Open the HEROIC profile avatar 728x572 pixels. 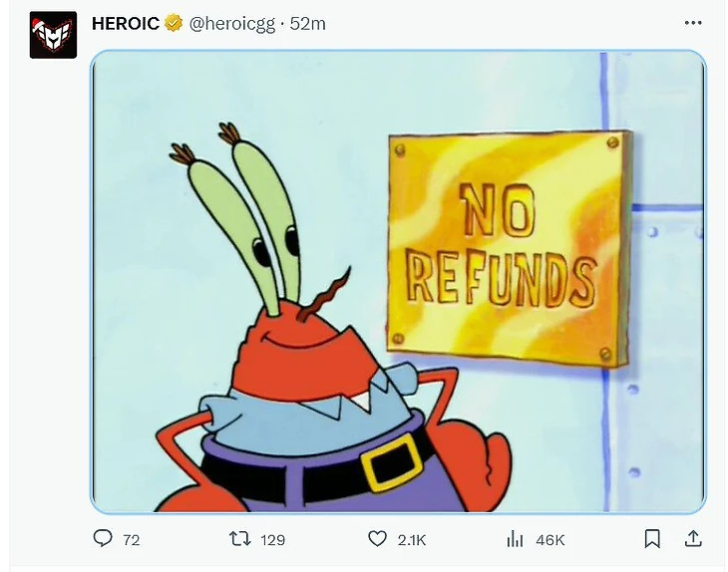(53, 35)
